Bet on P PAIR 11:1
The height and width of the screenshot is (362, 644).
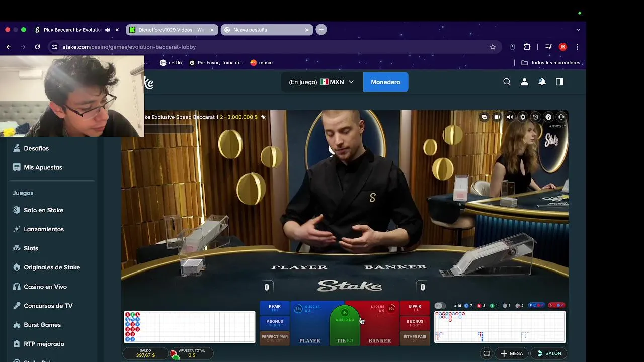[x=275, y=308]
